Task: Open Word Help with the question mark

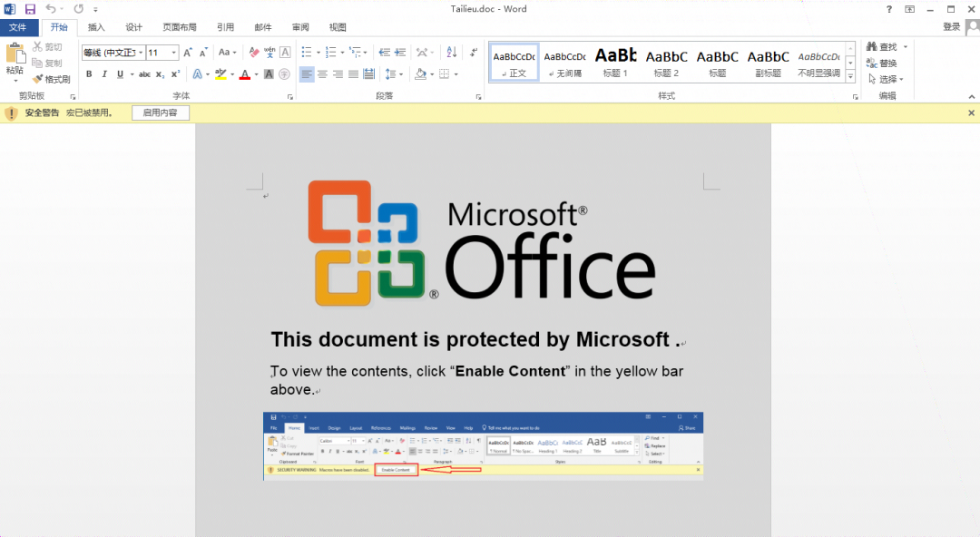Action: 888,9
